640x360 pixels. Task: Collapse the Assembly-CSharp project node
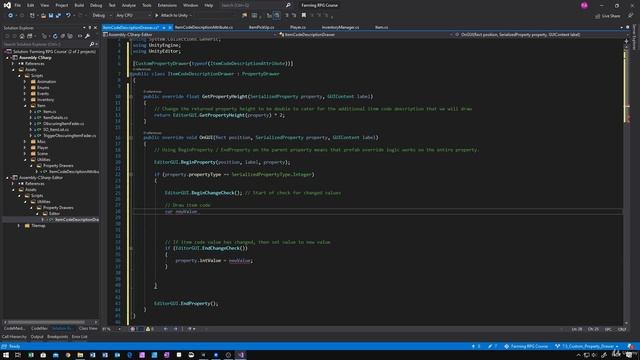click(7, 58)
